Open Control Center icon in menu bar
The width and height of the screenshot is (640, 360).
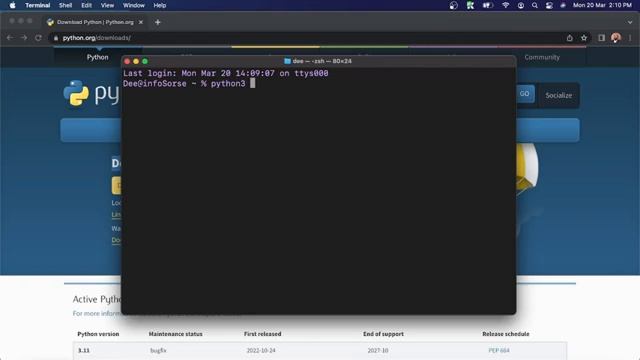(x=549, y=5)
